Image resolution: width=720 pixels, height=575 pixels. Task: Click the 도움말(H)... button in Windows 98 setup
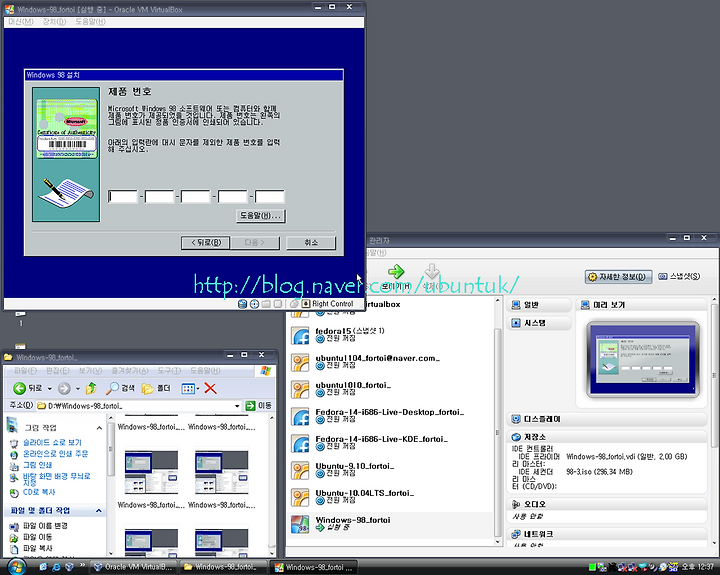tap(261, 215)
